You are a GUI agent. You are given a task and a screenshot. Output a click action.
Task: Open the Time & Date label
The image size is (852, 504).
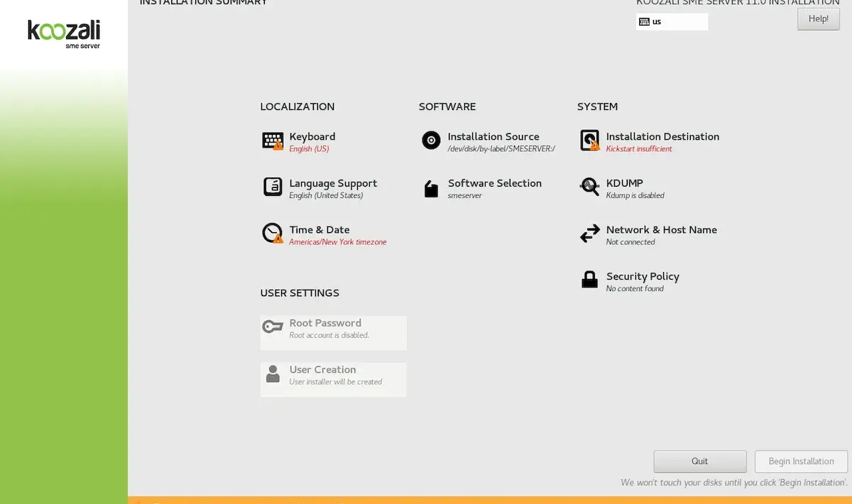[x=319, y=230]
